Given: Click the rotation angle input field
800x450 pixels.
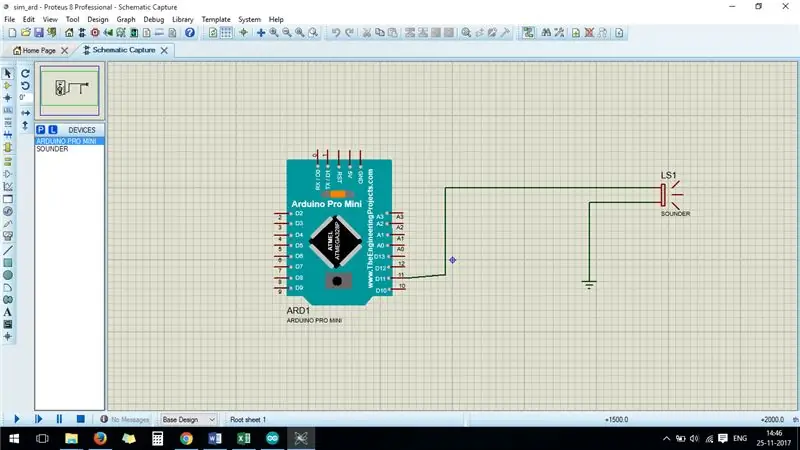Looking at the screenshot, I should tap(26, 97).
